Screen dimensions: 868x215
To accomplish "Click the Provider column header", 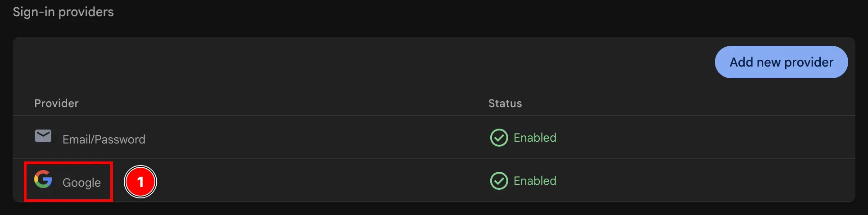I will (56, 103).
